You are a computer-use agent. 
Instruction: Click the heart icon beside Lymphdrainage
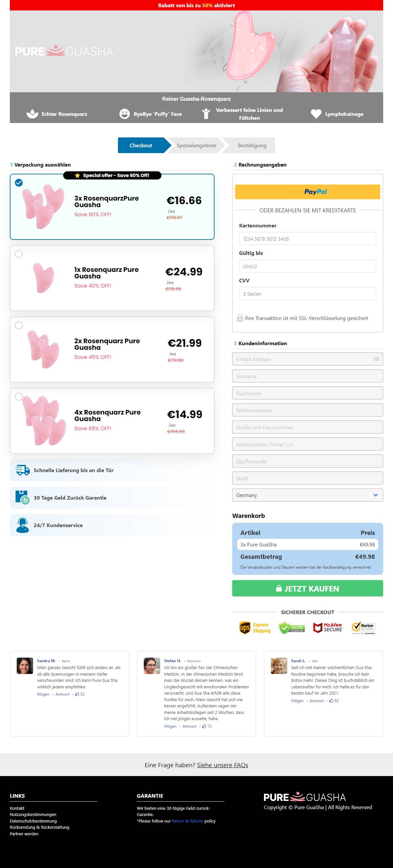316,114
